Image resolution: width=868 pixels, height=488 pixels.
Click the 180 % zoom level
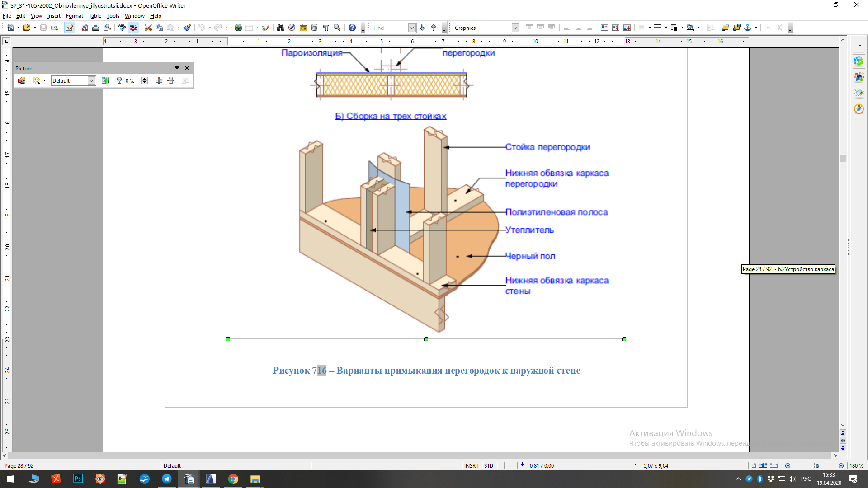pos(856,465)
